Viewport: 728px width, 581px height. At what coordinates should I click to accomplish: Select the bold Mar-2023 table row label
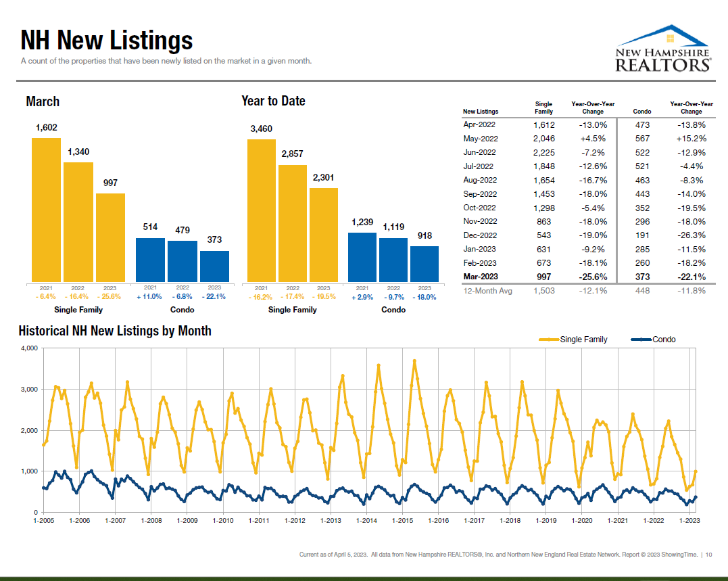click(x=480, y=277)
